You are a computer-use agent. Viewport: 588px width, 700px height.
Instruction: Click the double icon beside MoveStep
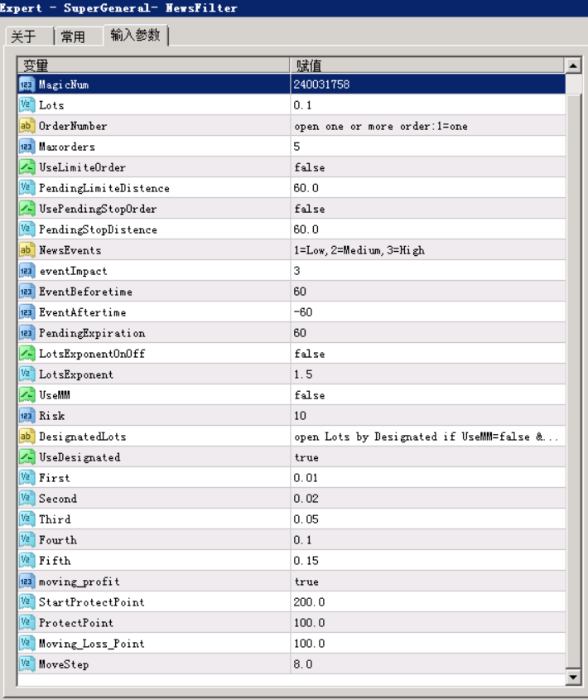tap(27, 664)
